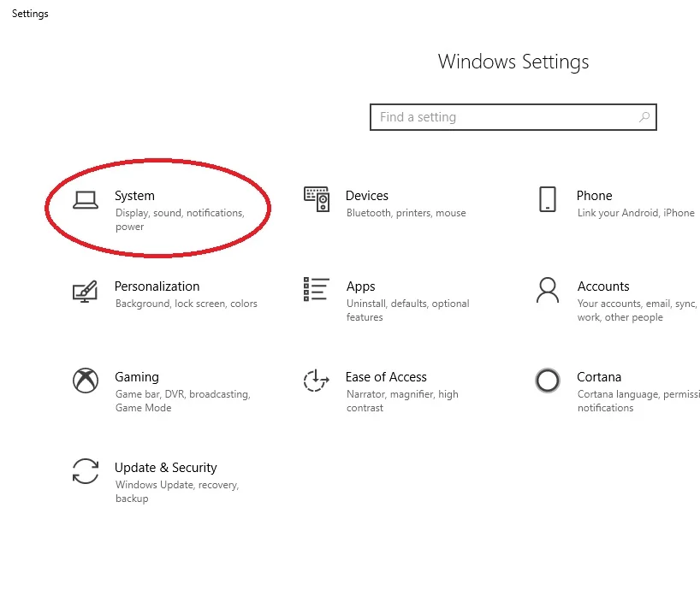Open the Personalization settings title
Image resolution: width=700 pixels, height=608 pixels.
pyautogui.click(x=157, y=286)
